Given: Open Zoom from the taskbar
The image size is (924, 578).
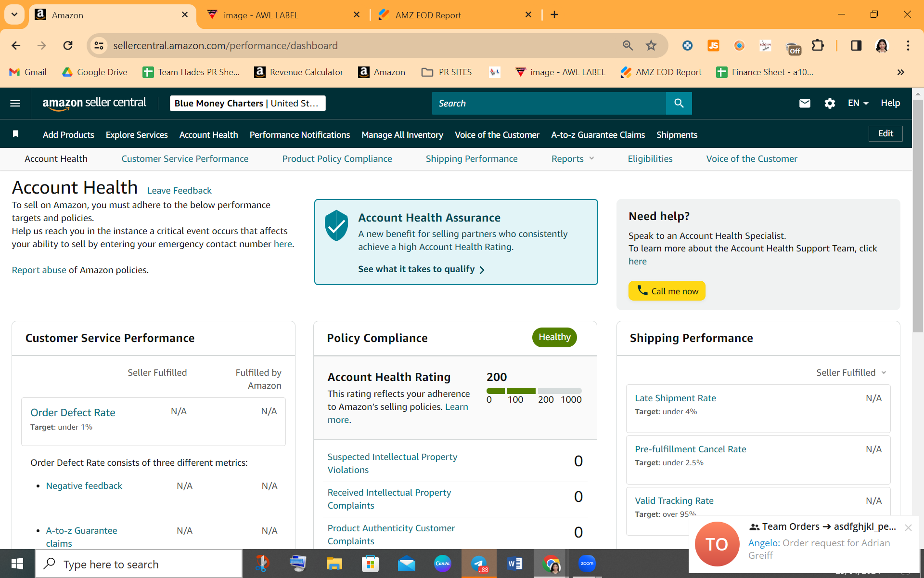Looking at the screenshot, I should (x=587, y=564).
